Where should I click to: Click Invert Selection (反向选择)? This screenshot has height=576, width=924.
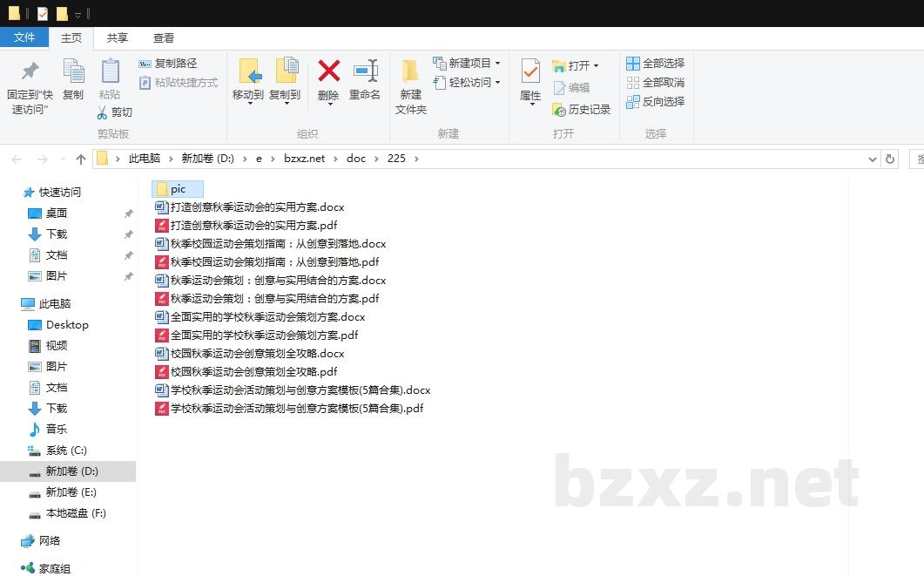(x=656, y=102)
